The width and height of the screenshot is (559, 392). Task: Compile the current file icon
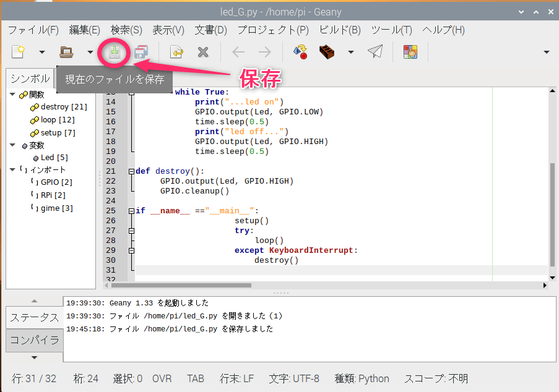point(300,52)
